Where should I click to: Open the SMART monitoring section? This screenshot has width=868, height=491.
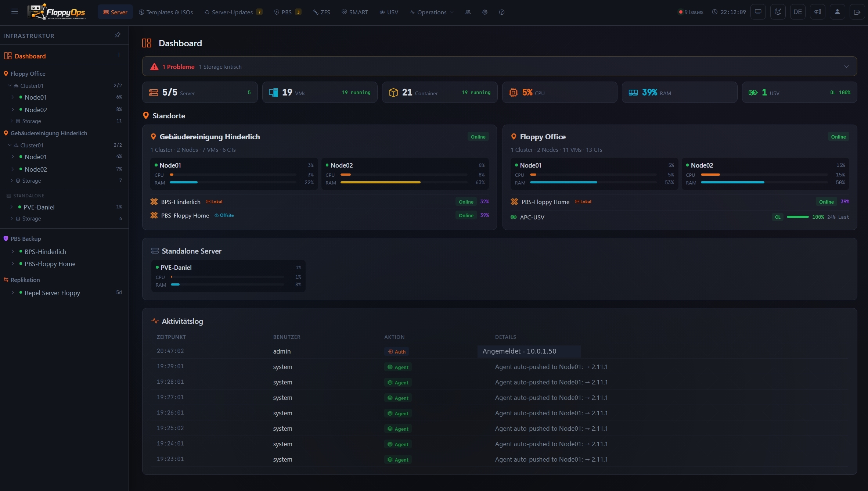click(354, 12)
